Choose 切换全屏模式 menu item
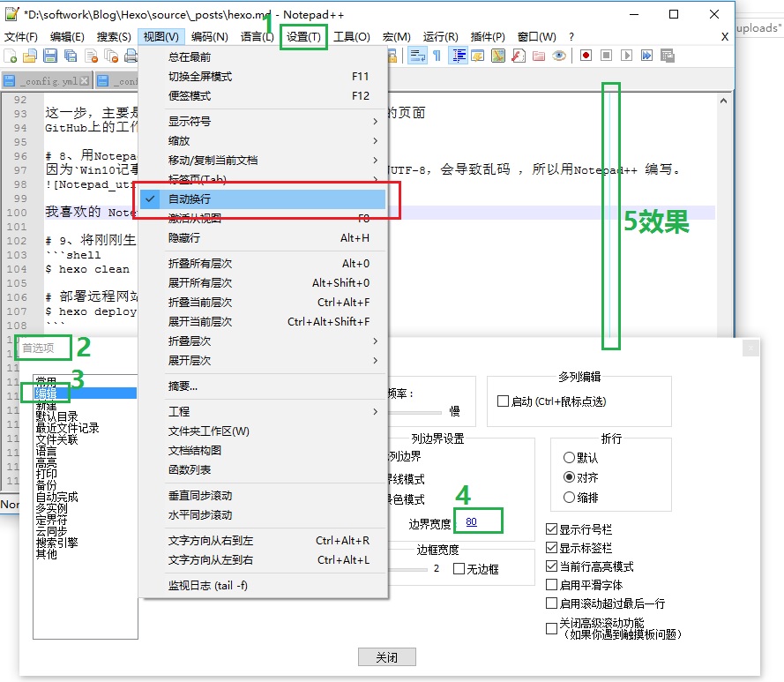Image resolution: width=784 pixels, height=682 pixels. coord(263,77)
